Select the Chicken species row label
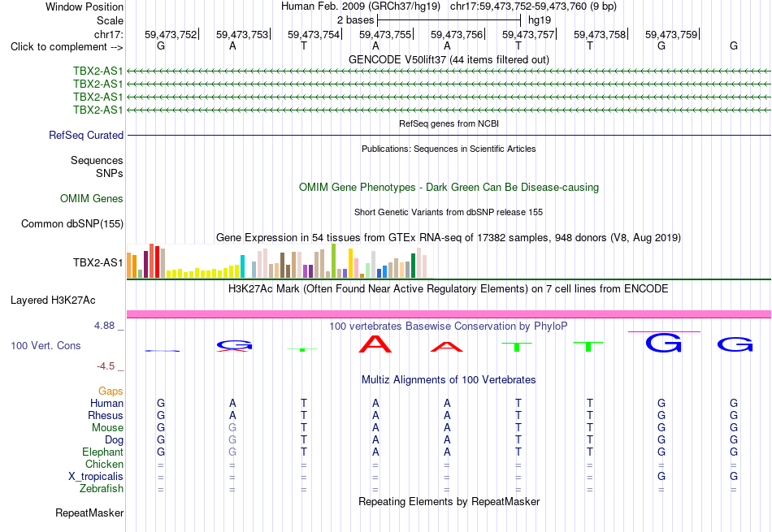This screenshot has height=532, width=772. pyautogui.click(x=104, y=464)
